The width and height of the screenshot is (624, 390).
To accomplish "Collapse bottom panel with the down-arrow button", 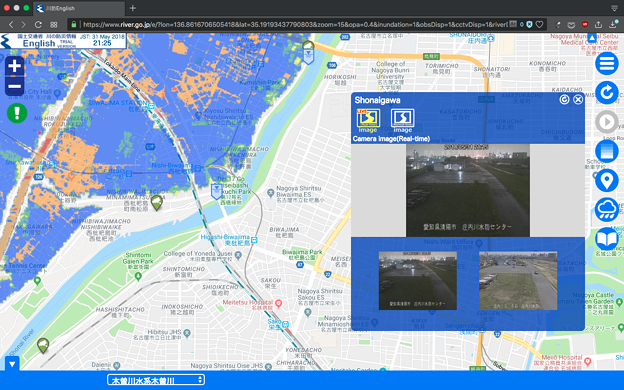I will [12, 364].
